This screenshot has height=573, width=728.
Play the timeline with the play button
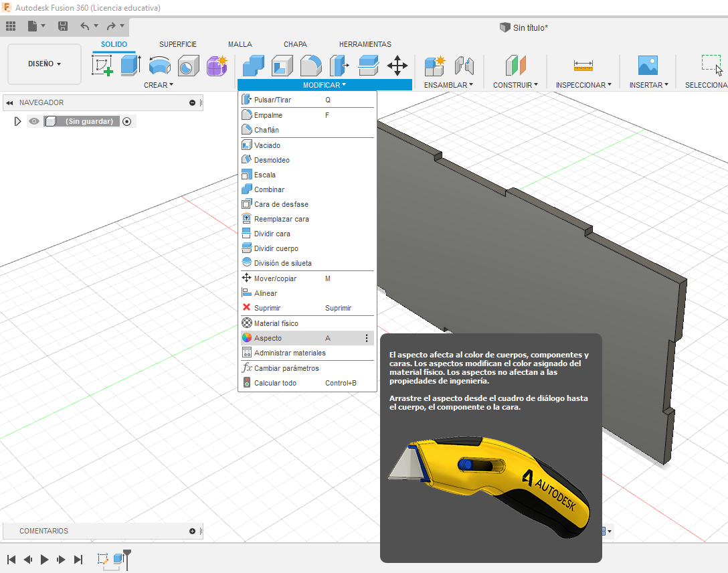[44, 560]
